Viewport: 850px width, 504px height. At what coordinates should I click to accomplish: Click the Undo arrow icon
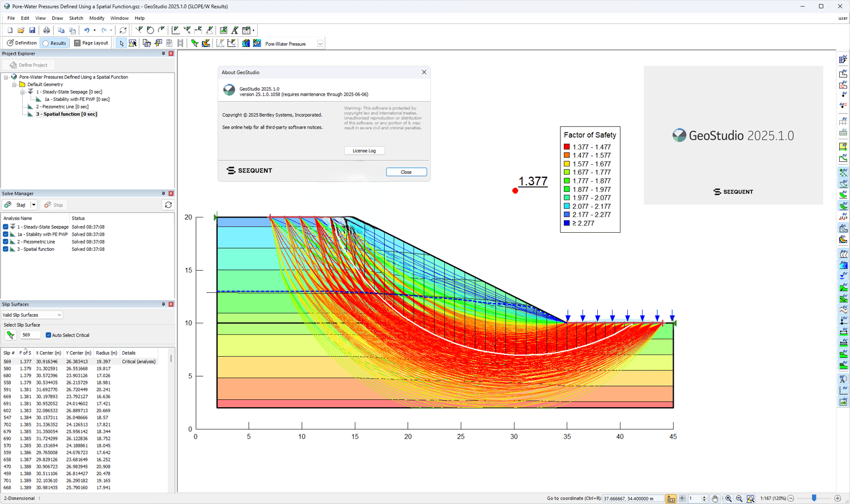87,30
